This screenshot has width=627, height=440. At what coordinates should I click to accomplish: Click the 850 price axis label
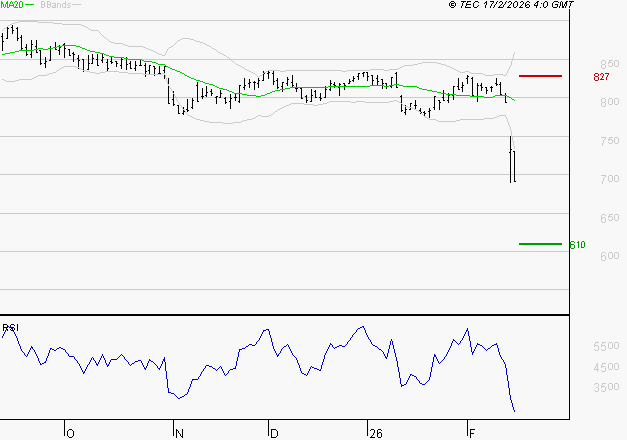pyautogui.click(x=610, y=64)
